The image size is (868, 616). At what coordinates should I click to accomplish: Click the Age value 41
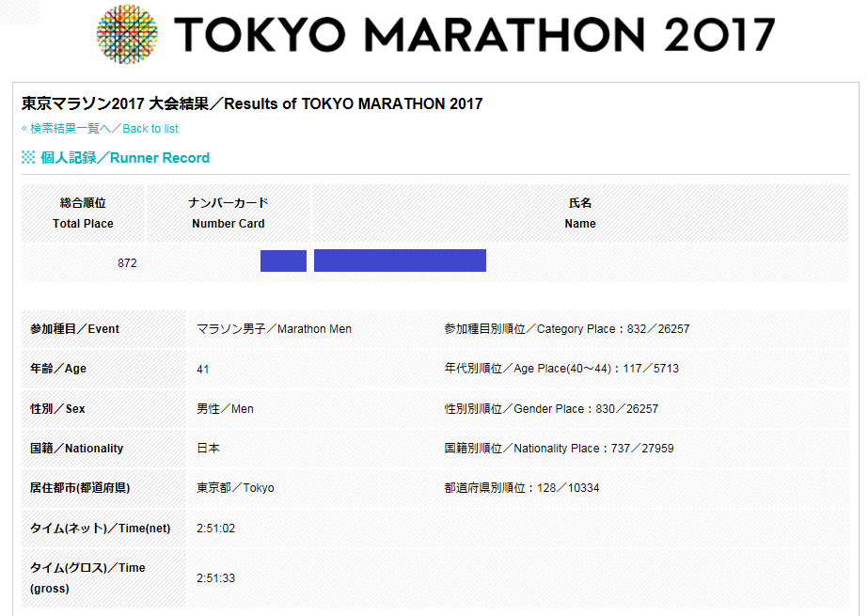(x=203, y=370)
